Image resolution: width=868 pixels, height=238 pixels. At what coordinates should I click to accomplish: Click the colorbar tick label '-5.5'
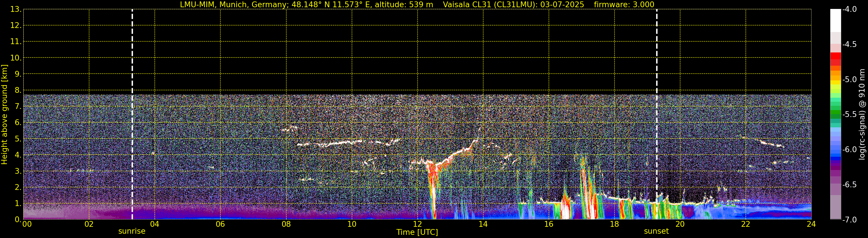[x=849, y=115]
